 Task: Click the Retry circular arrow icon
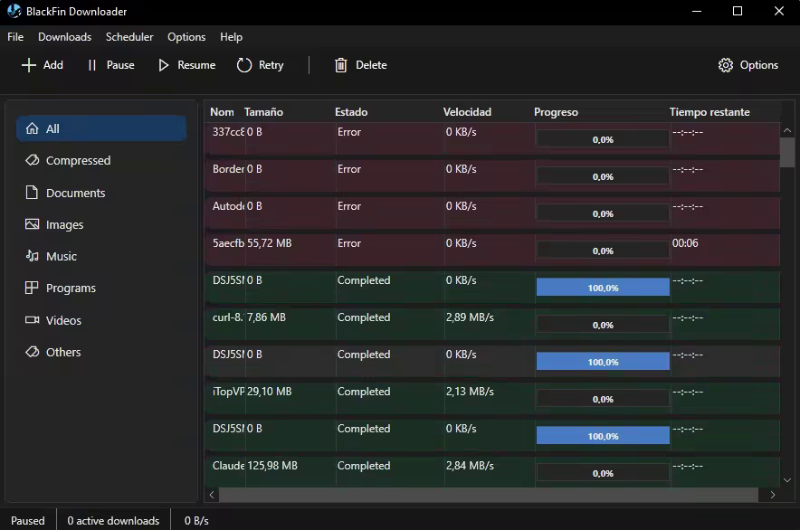click(x=244, y=65)
